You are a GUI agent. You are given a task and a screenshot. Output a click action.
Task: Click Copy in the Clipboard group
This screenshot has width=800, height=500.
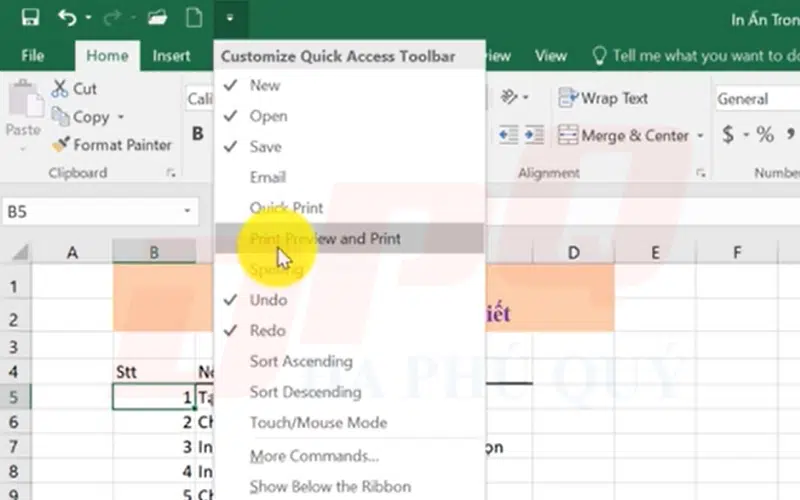pos(82,117)
